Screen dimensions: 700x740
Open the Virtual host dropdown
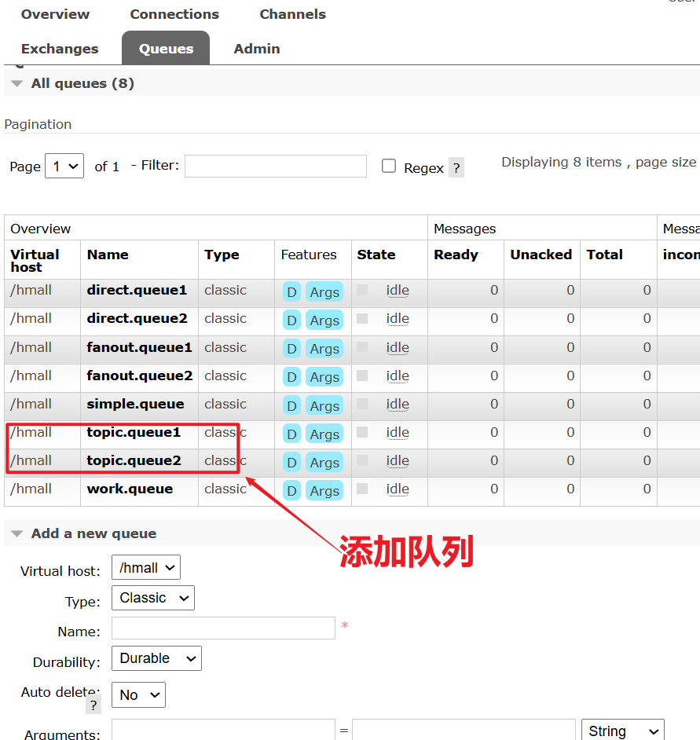(146, 568)
